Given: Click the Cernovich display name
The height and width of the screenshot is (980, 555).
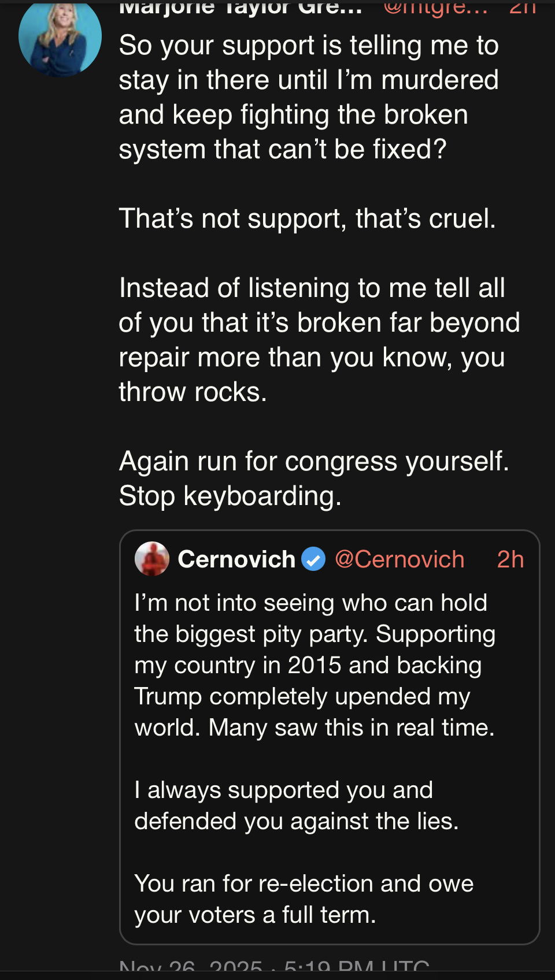Looking at the screenshot, I should pyautogui.click(x=236, y=559).
